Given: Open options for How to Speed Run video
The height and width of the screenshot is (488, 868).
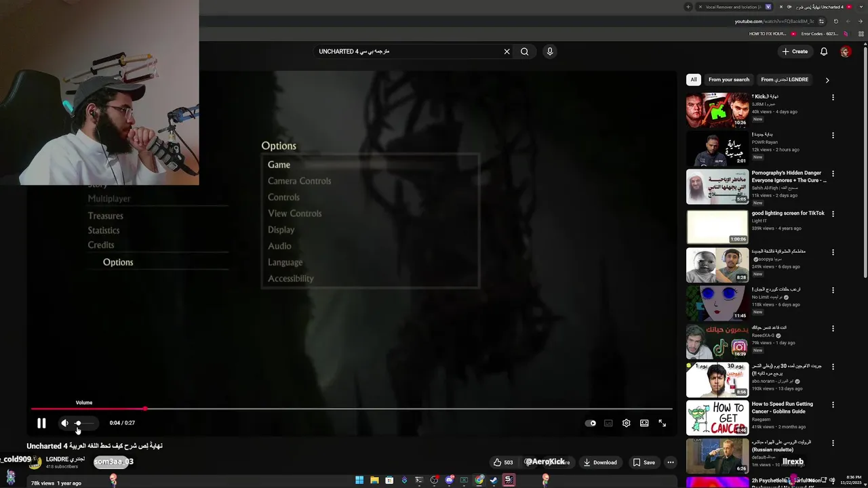Looking at the screenshot, I should 833,405.
